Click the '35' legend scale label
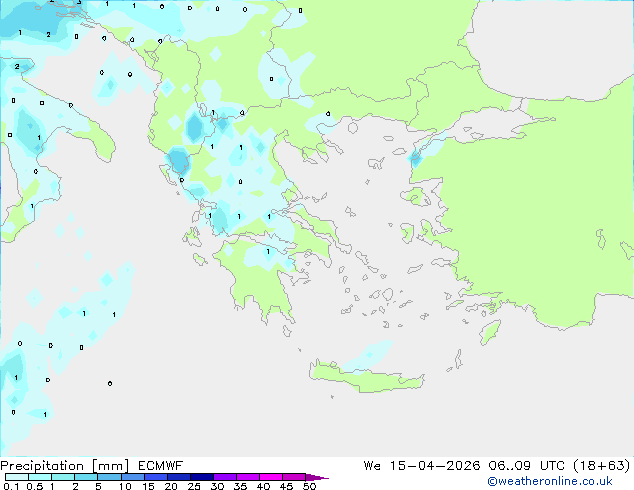Viewport: 634px width, 490px height. pos(240,486)
